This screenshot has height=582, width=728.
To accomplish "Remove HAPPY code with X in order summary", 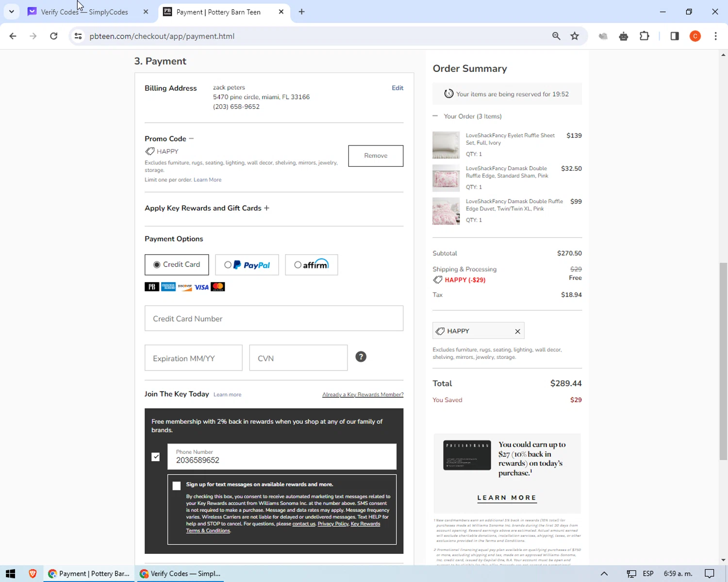I will tap(517, 331).
